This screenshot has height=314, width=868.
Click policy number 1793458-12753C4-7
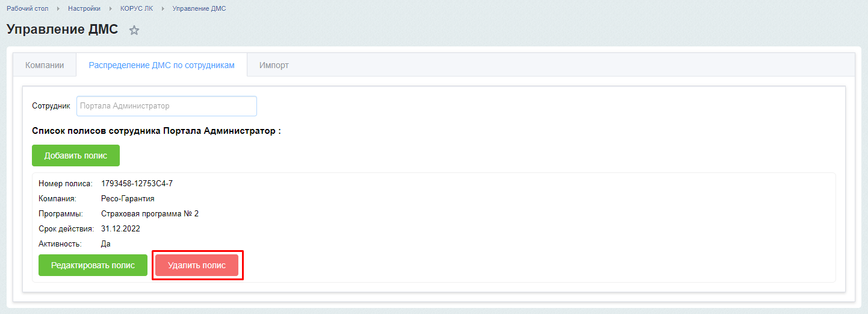(137, 183)
